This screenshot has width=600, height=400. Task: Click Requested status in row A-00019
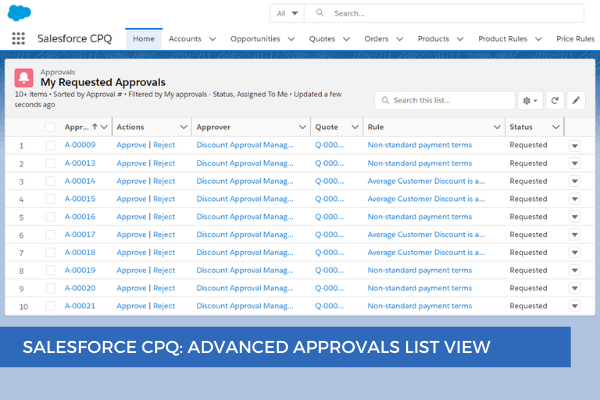pyautogui.click(x=528, y=270)
